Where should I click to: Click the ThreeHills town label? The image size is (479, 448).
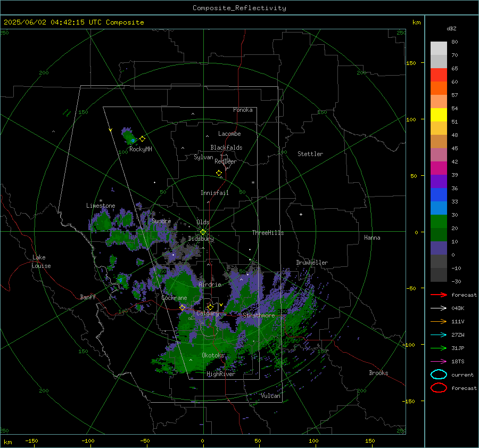tap(268, 233)
